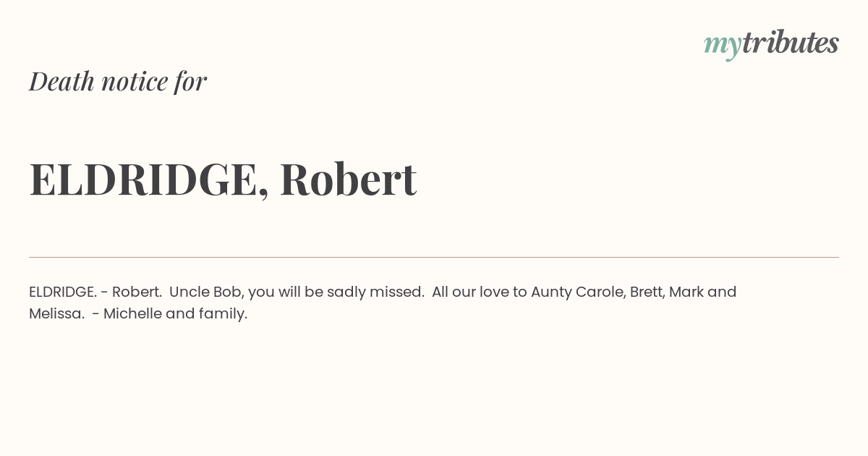The width and height of the screenshot is (868, 456).
Task: Click the word "Robert" in the heading
Action: click(x=348, y=179)
